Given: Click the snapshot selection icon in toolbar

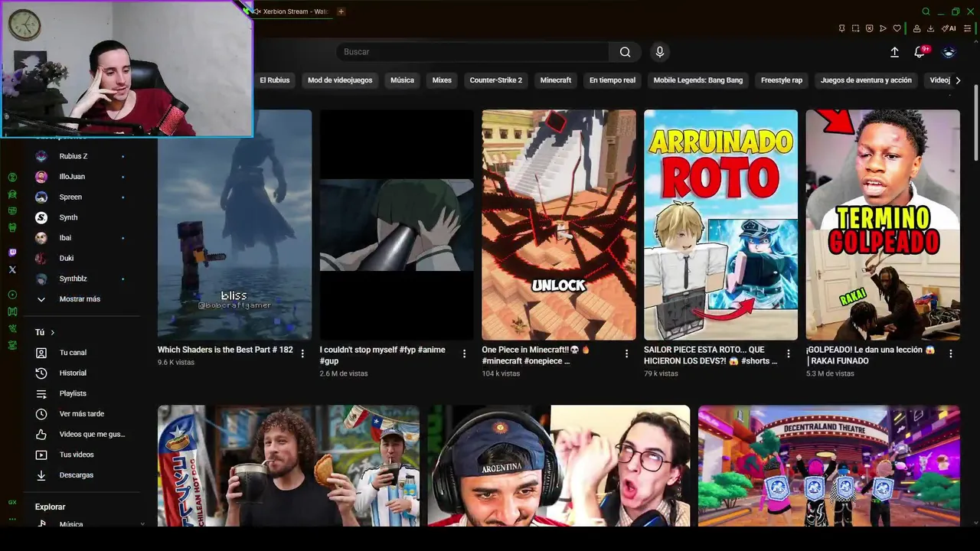Looking at the screenshot, I should click(855, 28).
